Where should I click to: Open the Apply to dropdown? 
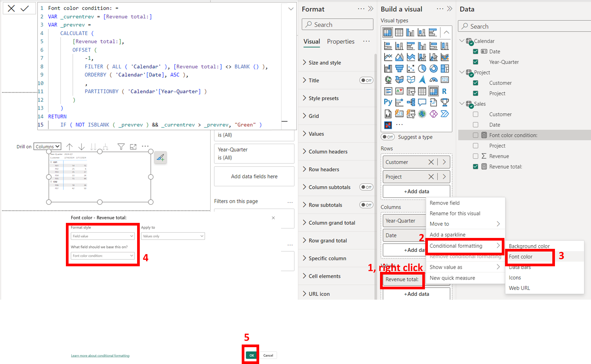click(x=173, y=236)
